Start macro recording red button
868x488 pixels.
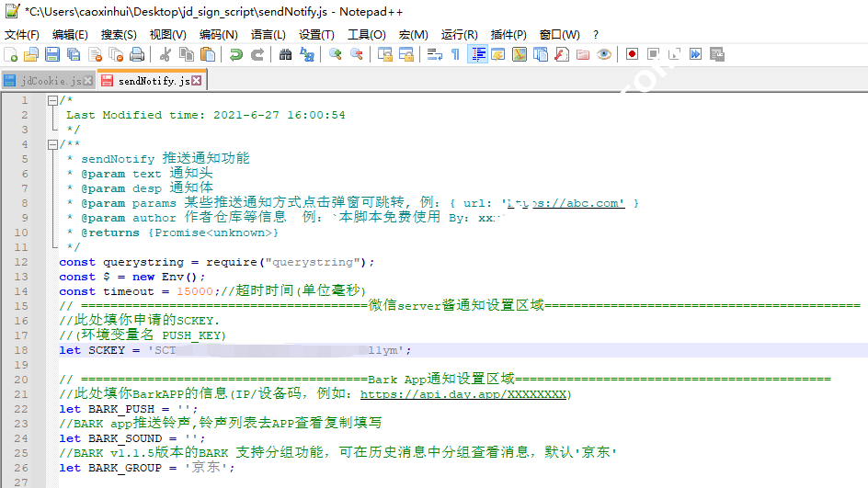633,54
